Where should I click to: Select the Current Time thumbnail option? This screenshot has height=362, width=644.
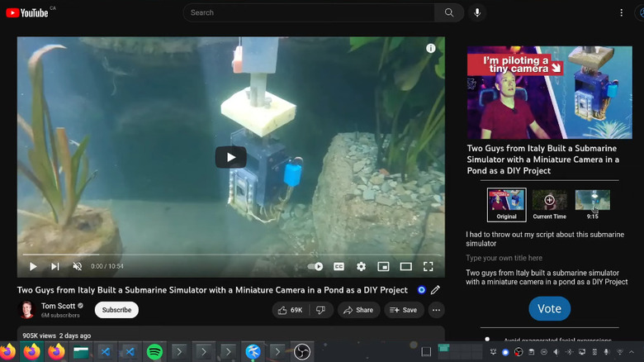click(x=549, y=201)
